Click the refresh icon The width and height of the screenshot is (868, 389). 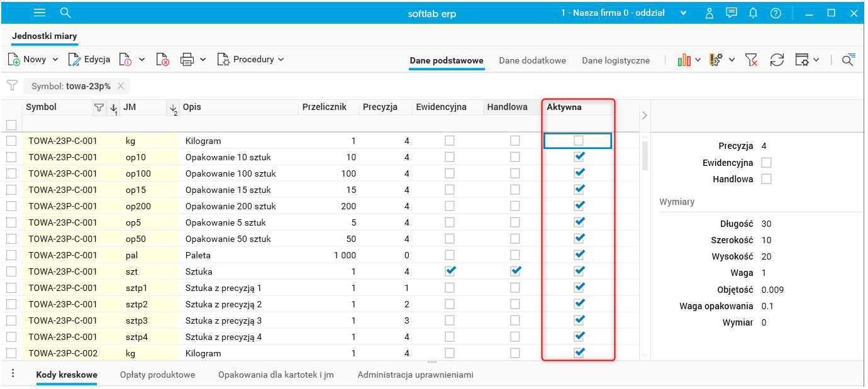tap(777, 60)
